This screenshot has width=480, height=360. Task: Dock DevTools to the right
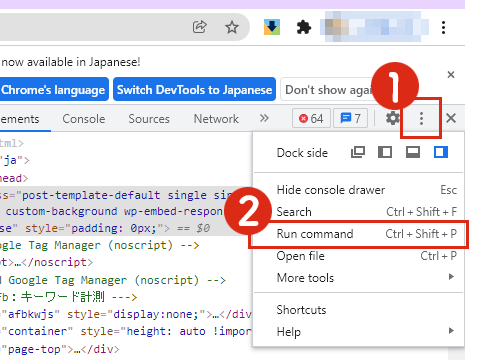pyautogui.click(x=441, y=152)
